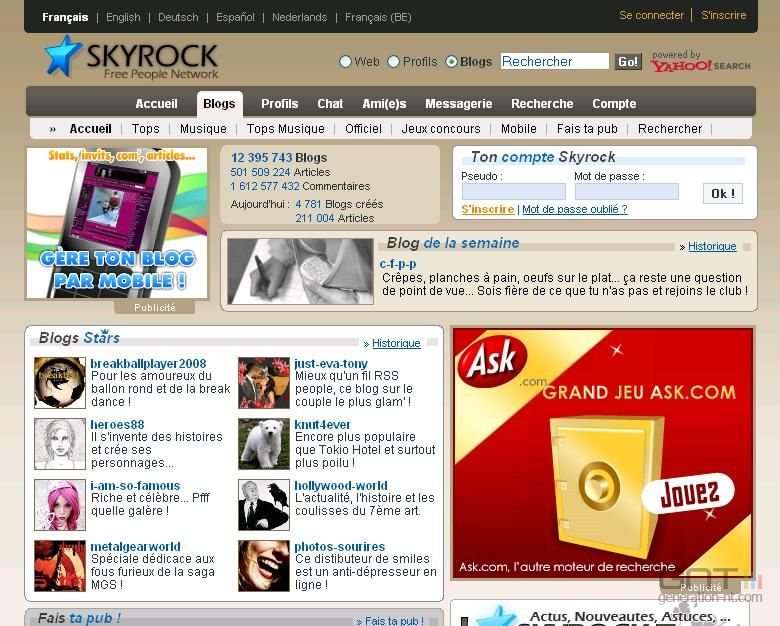This screenshot has height=626, width=780.
Task: Click S'inscrire link under login form
Action: [x=488, y=209]
